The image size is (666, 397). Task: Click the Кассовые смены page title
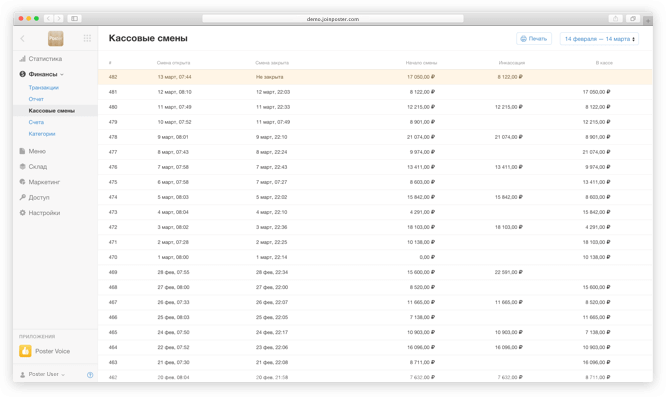click(148, 38)
